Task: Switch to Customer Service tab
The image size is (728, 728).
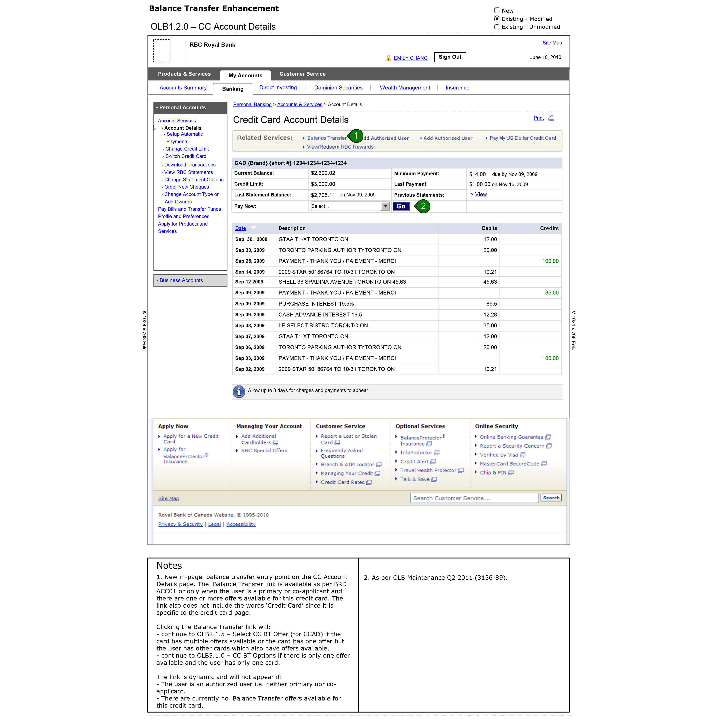Action: coord(303,74)
